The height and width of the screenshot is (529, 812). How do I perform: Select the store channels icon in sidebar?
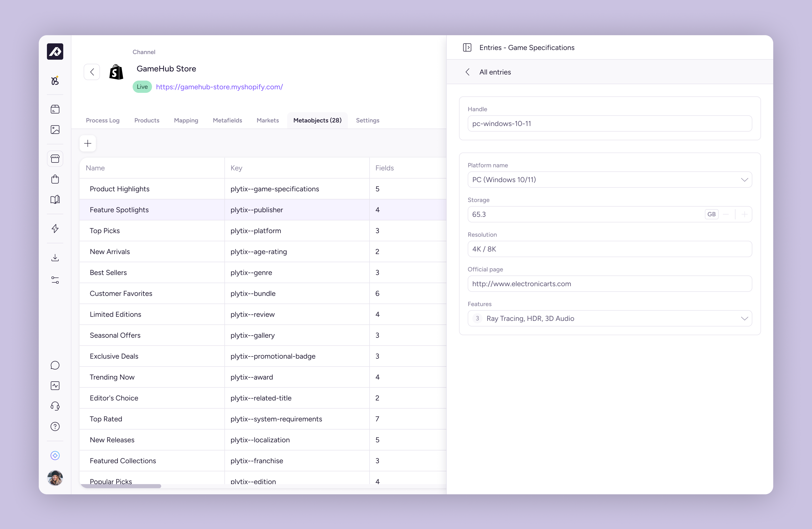[55, 159]
